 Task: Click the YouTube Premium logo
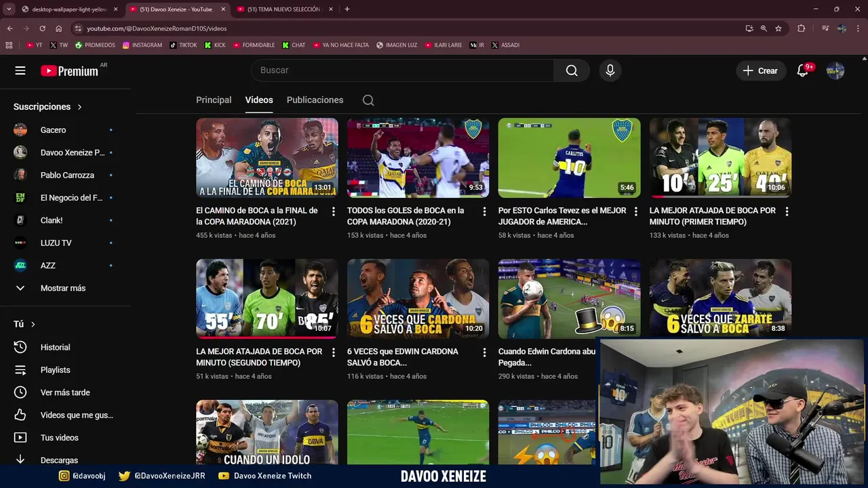69,70
